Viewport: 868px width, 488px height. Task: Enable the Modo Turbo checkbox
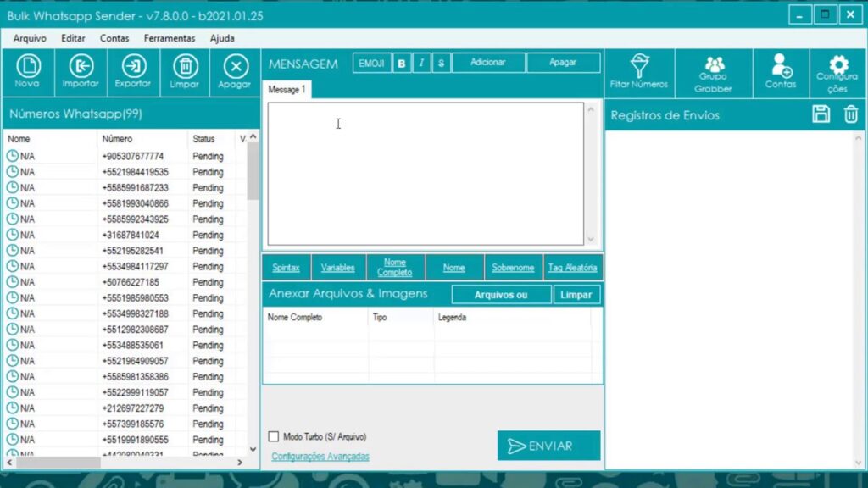(274, 436)
